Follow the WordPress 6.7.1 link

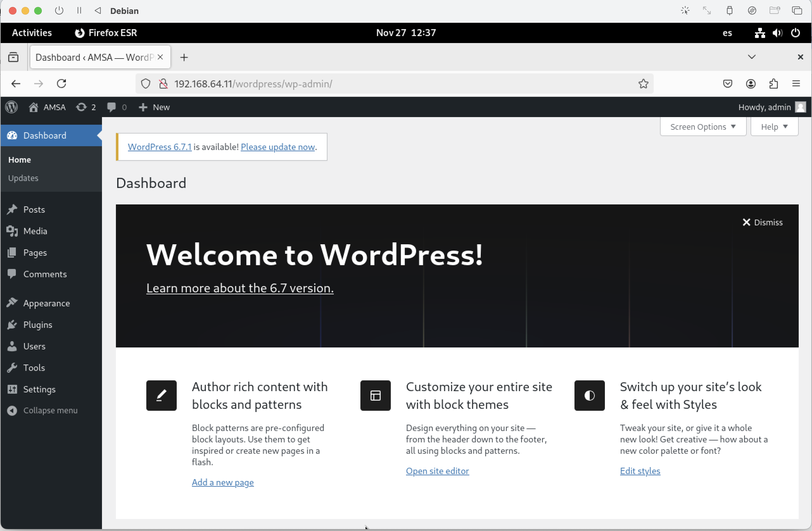[159, 147]
